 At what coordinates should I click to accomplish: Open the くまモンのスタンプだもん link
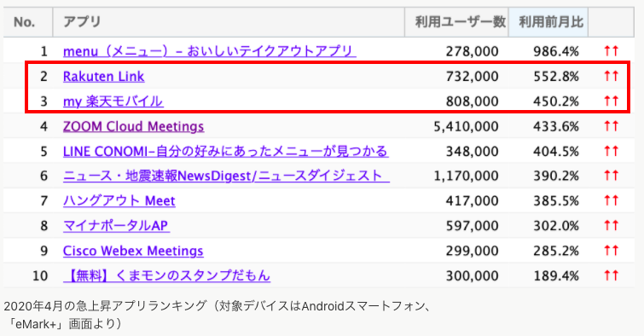[166, 275]
